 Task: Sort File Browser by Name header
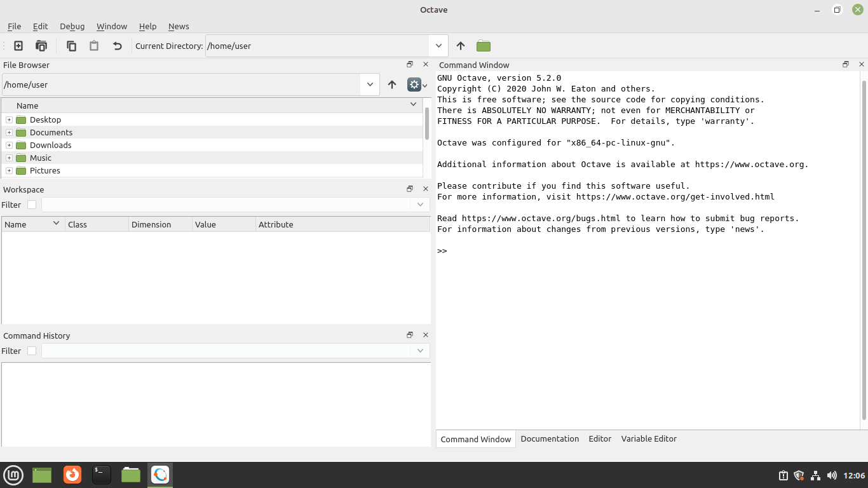click(212, 105)
